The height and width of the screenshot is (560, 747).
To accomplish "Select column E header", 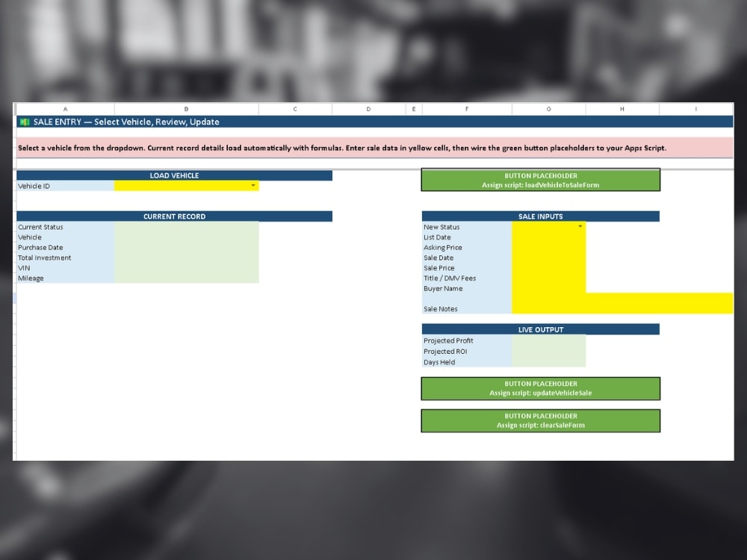I will click(x=414, y=109).
